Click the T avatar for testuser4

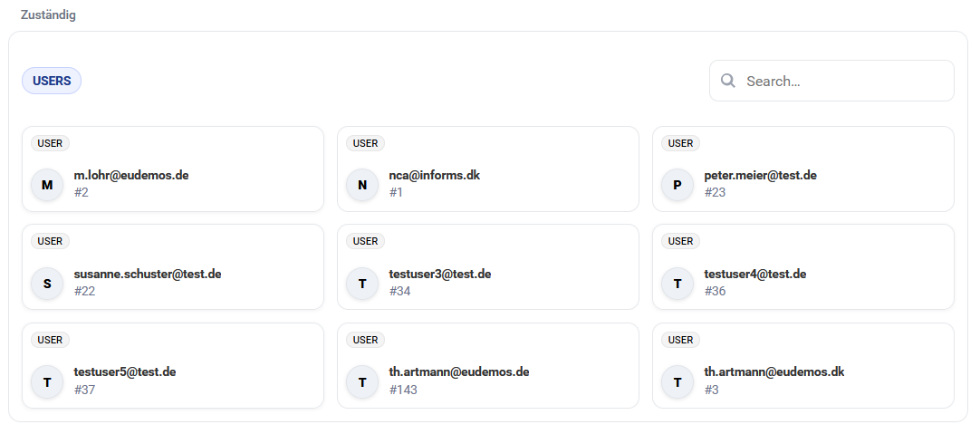(677, 284)
